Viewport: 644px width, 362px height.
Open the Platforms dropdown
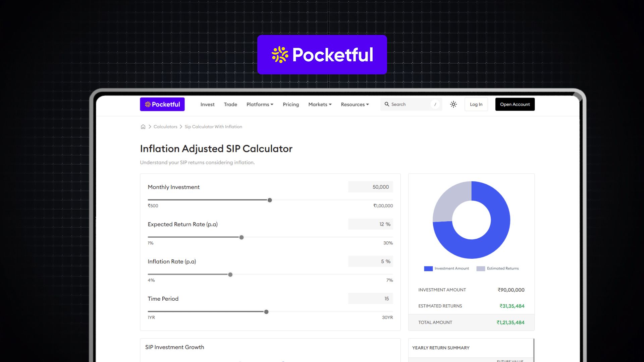(260, 104)
